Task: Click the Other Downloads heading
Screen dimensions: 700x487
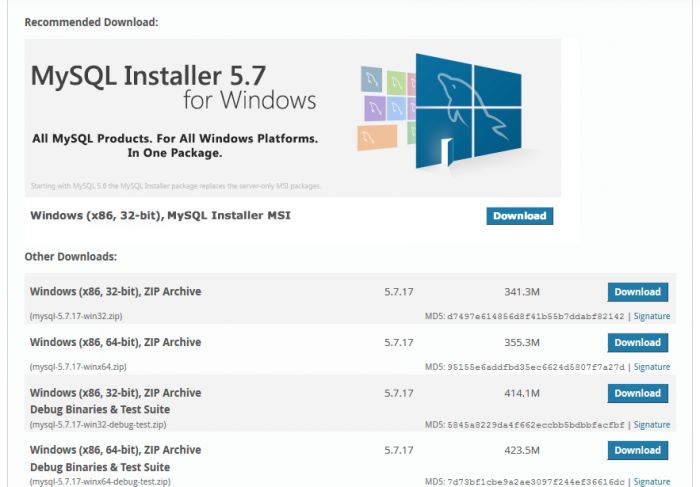Action: 70,257
